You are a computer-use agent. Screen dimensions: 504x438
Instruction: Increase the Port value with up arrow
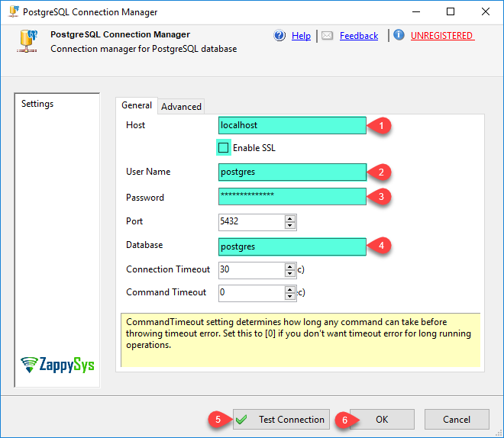point(290,219)
